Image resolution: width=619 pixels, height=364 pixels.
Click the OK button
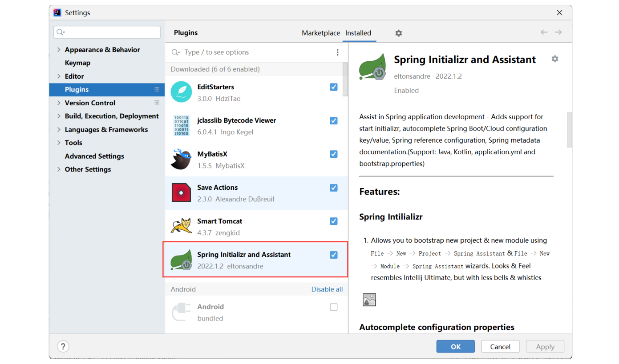coord(456,347)
